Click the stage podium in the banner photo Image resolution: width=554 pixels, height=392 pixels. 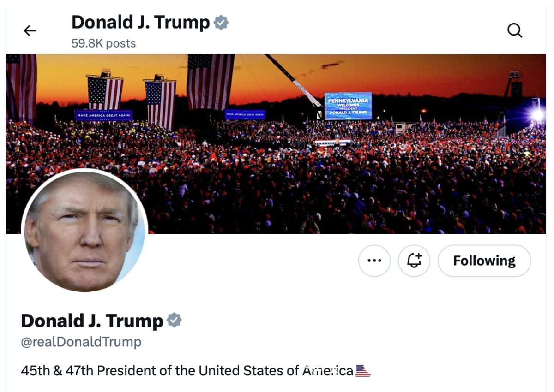[x=333, y=142]
